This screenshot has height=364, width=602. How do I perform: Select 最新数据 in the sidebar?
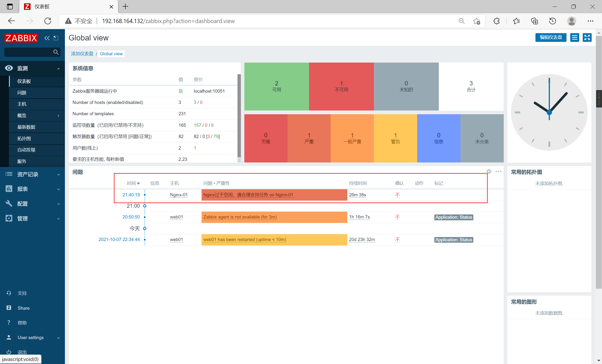26,127
